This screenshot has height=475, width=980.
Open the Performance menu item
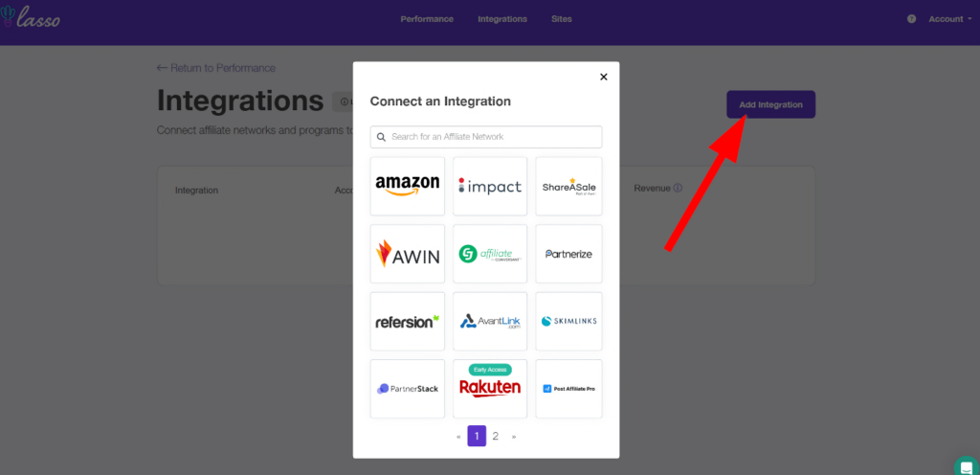pos(427,19)
